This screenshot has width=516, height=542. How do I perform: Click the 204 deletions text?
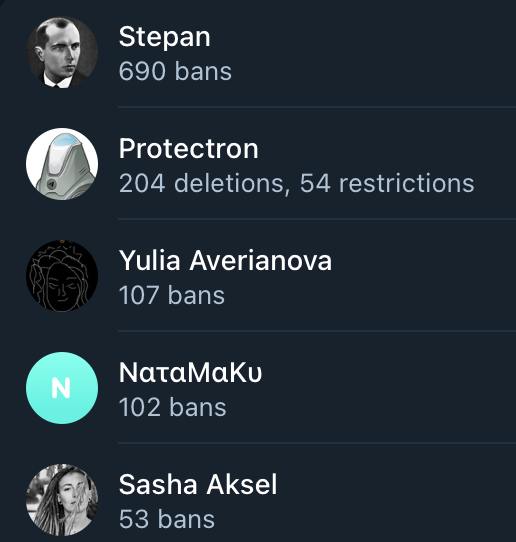tap(204, 183)
